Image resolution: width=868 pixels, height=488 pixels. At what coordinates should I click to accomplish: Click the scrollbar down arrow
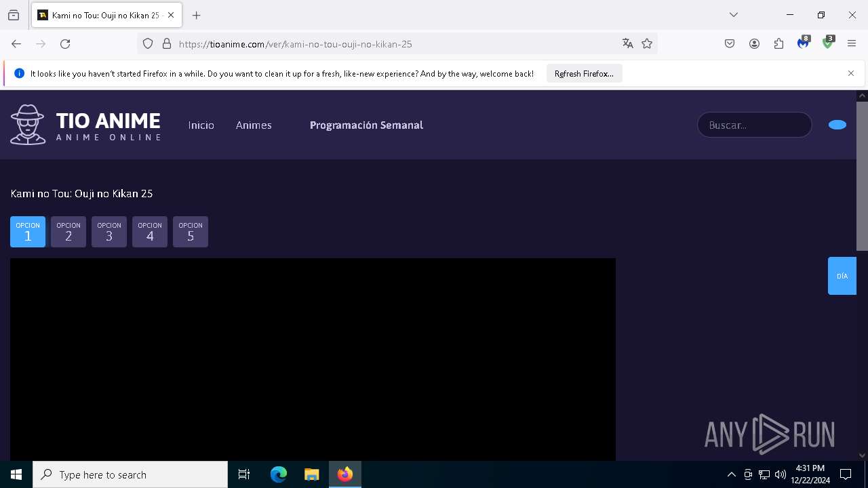(x=862, y=455)
